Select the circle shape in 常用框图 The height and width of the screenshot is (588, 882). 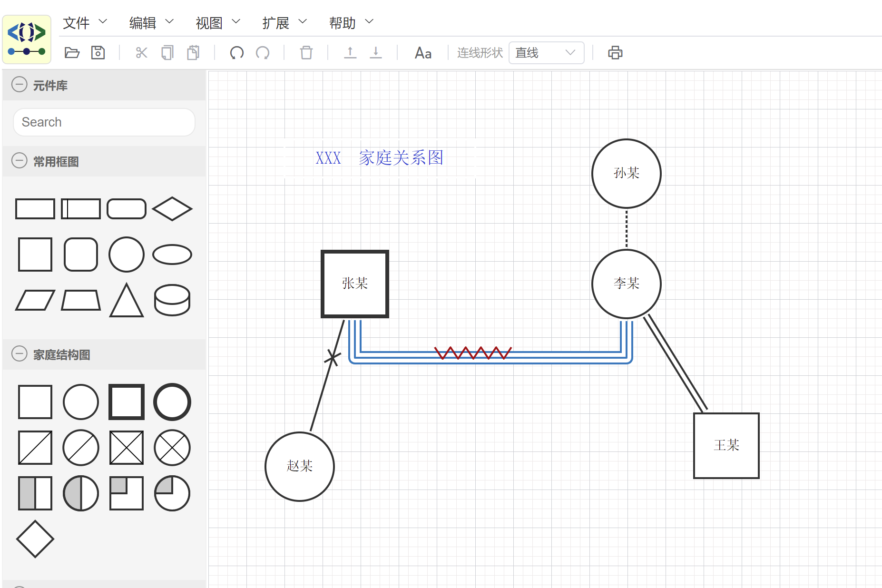pos(127,255)
